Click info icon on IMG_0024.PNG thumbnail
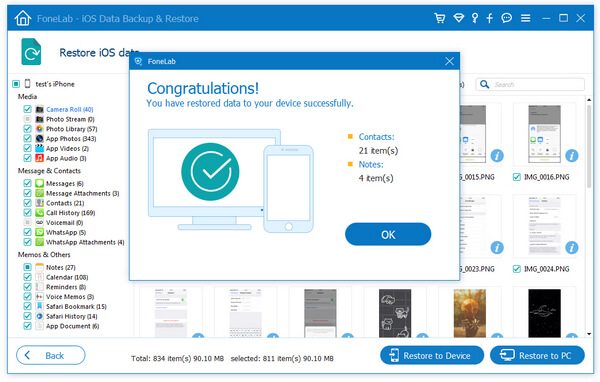Viewport: 600px width, 382px height. coord(572,247)
